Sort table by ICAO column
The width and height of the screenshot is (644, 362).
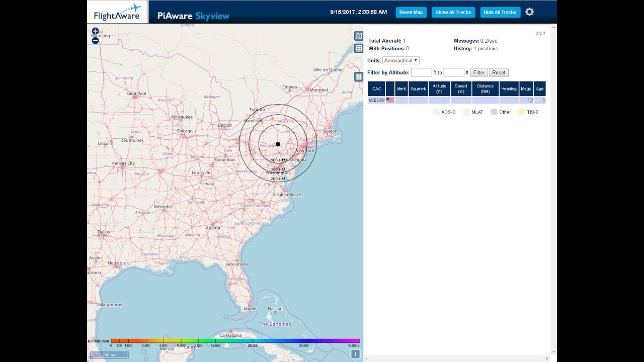(376, 88)
